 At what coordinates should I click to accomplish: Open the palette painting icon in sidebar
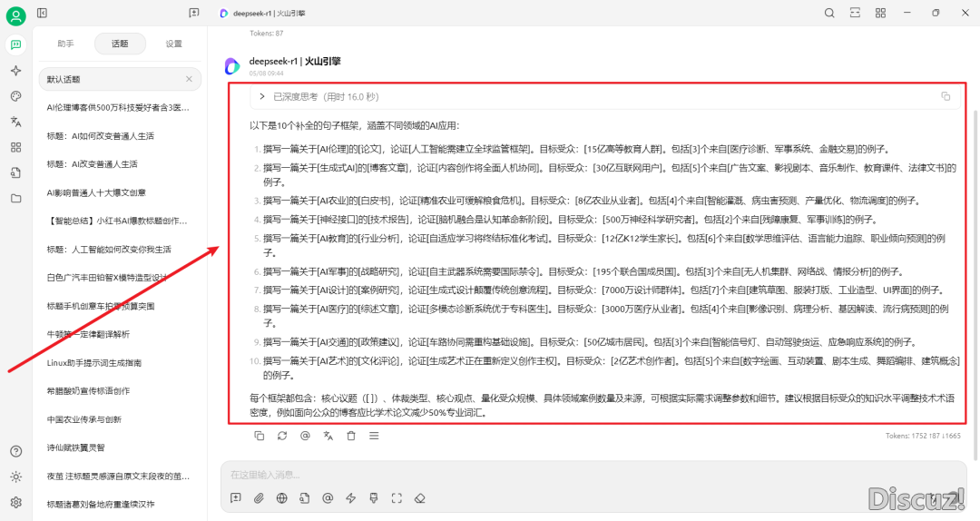[x=15, y=95]
